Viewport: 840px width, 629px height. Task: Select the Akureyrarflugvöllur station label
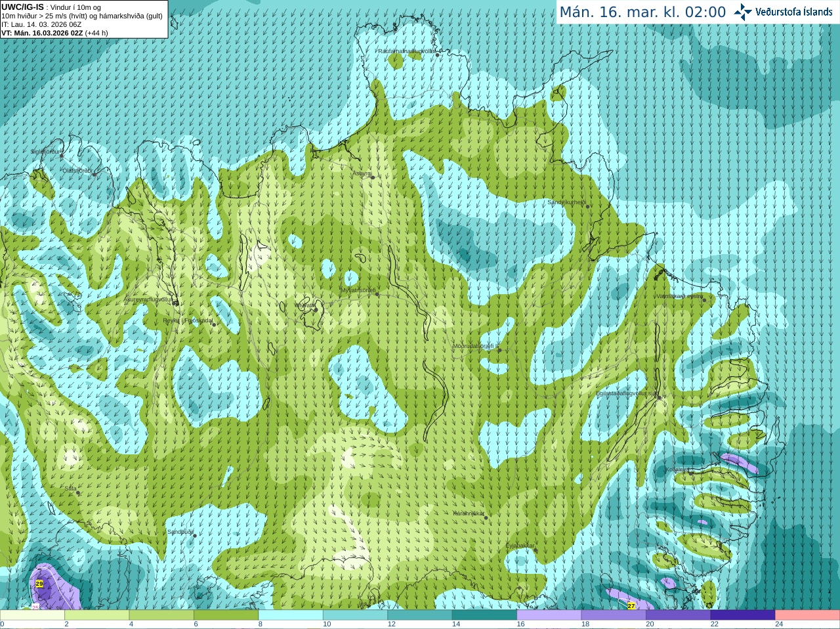pos(148,299)
